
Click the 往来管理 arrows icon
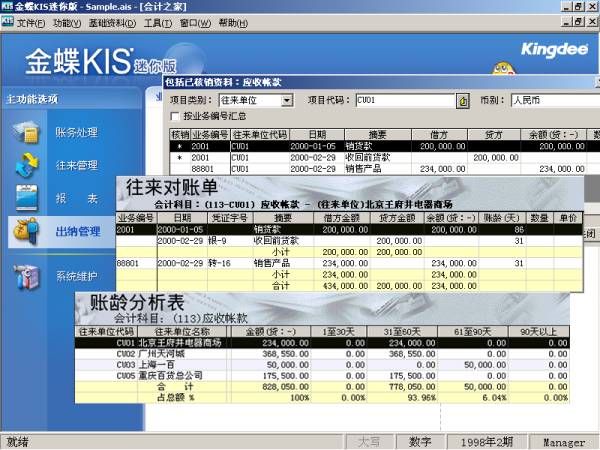tap(30, 165)
